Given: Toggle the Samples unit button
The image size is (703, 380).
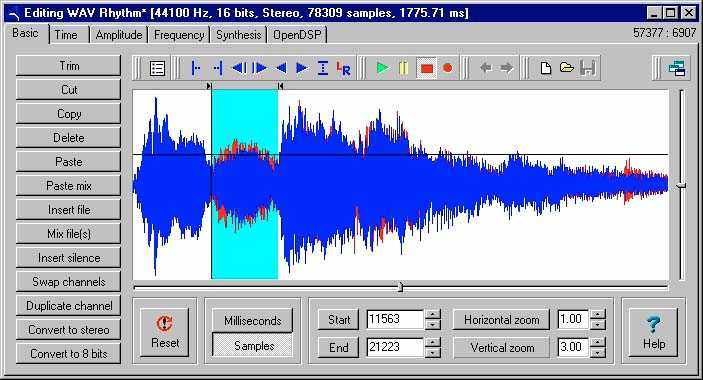Looking at the screenshot, I should tap(253, 345).
